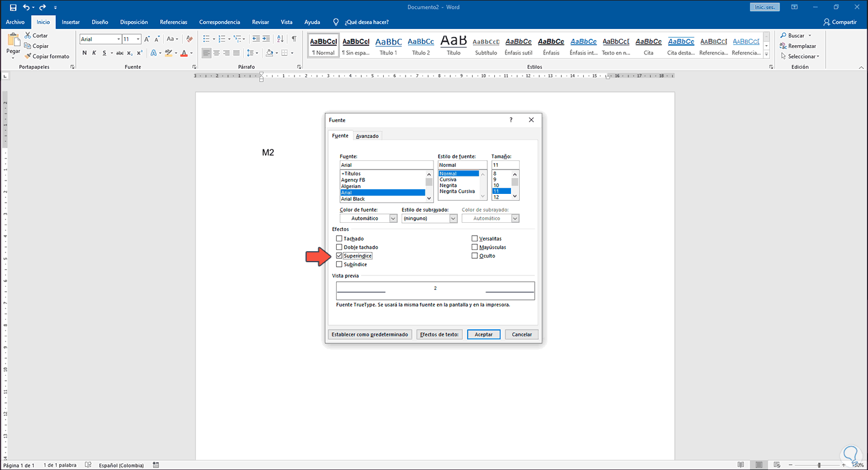
Task: Open the Insertar ribbon tab
Action: pyautogui.click(x=71, y=22)
